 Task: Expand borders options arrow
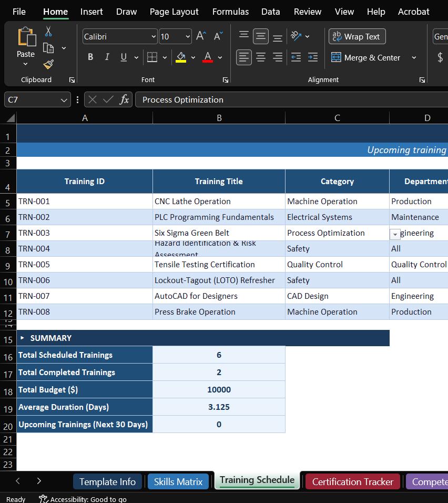click(165, 57)
